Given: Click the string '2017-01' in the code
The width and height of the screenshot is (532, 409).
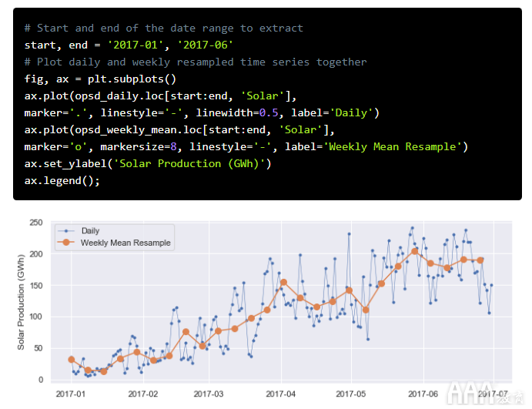Looking at the screenshot, I should coord(136,45).
